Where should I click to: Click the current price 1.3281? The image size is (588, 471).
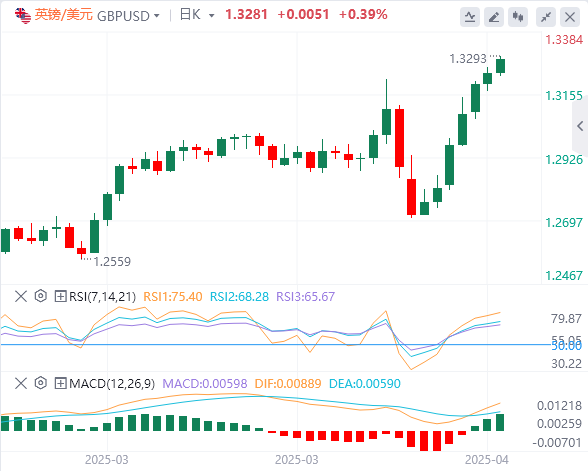point(246,15)
